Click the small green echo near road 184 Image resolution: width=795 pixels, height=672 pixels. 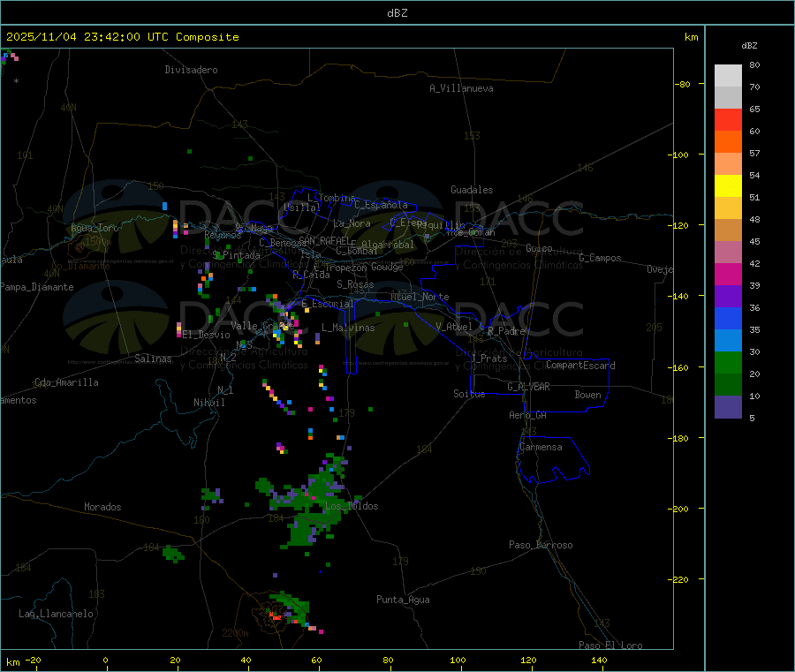[173, 554]
